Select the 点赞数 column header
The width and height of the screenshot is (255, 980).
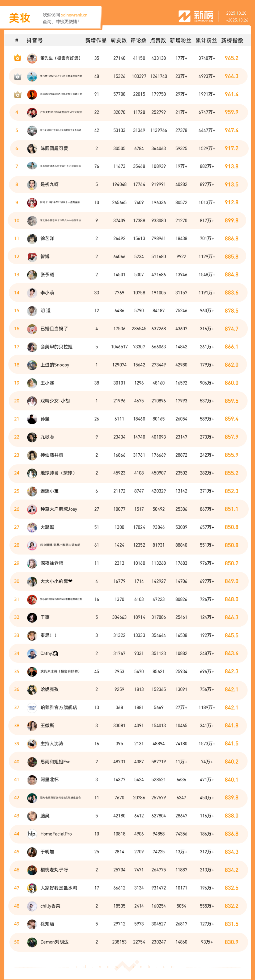[x=158, y=41]
